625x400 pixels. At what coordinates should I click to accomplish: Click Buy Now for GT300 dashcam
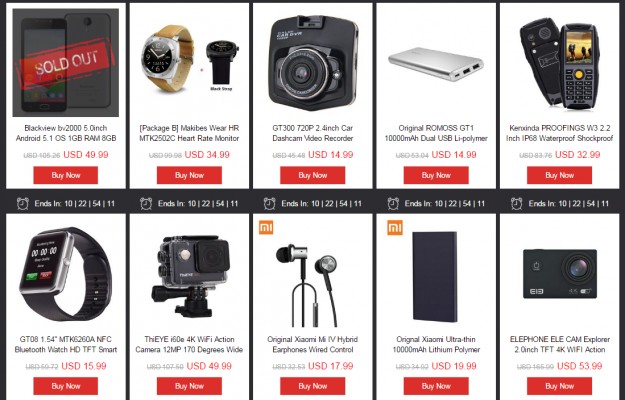[x=313, y=175]
